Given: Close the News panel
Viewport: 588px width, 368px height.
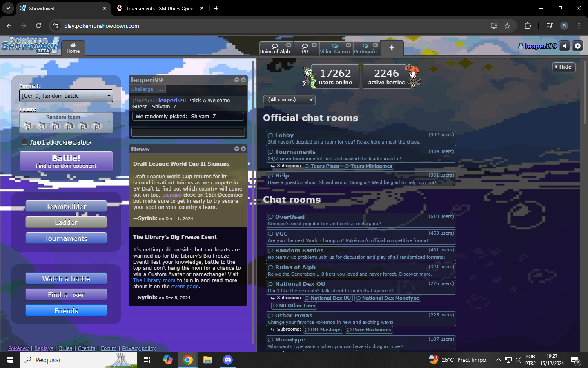Looking at the screenshot, I should (243, 149).
